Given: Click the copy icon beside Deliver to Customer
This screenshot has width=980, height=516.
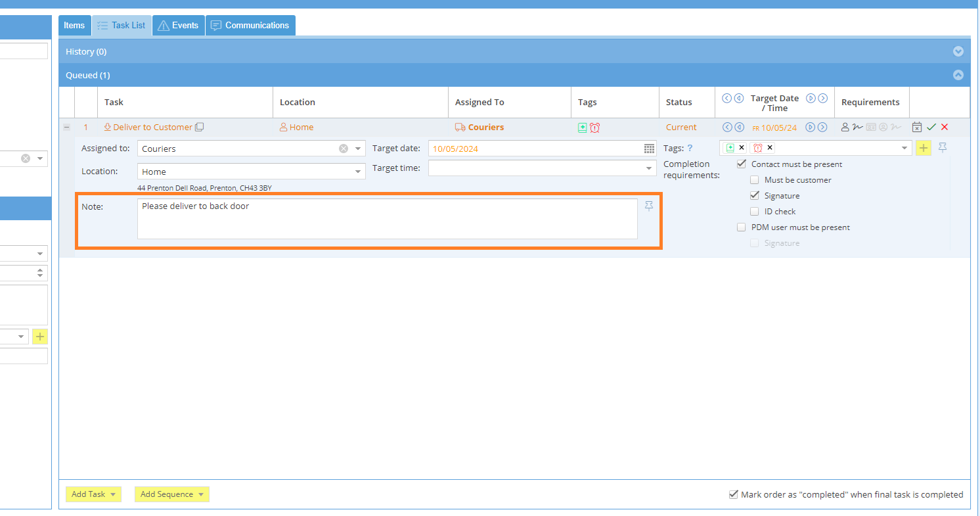Looking at the screenshot, I should (200, 128).
